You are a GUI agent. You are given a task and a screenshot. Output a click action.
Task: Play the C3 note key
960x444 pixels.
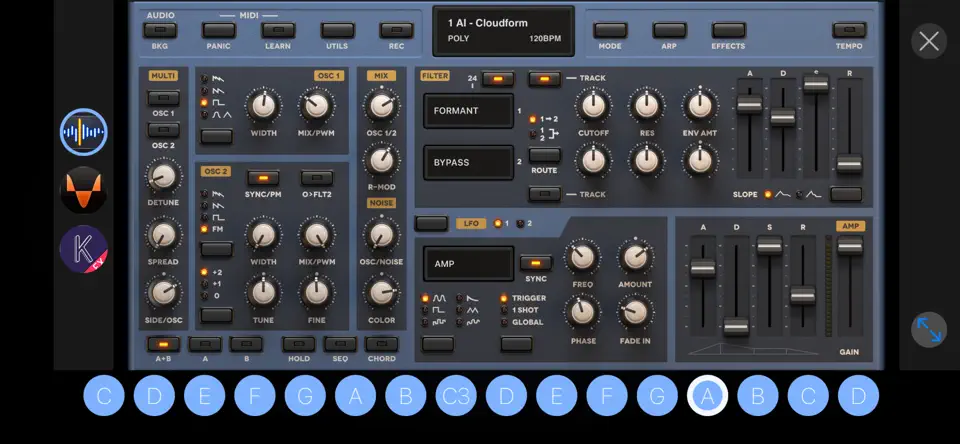click(456, 396)
